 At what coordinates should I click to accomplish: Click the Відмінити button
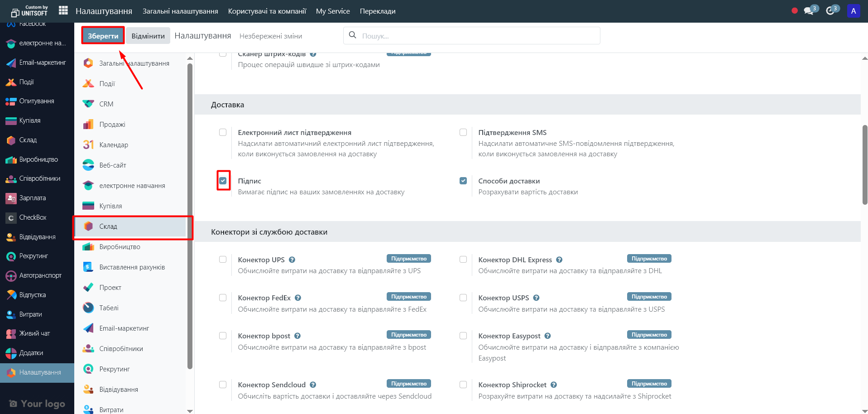(x=148, y=36)
